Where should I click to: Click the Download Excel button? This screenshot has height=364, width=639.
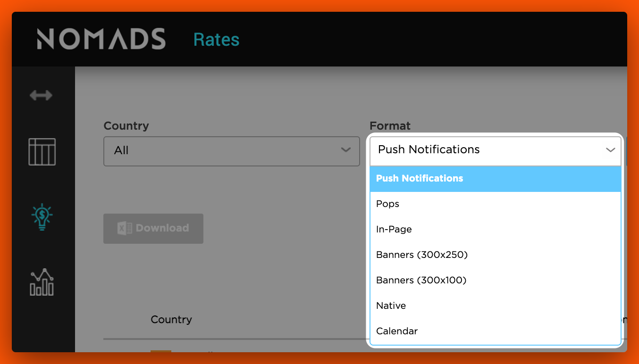point(153,229)
